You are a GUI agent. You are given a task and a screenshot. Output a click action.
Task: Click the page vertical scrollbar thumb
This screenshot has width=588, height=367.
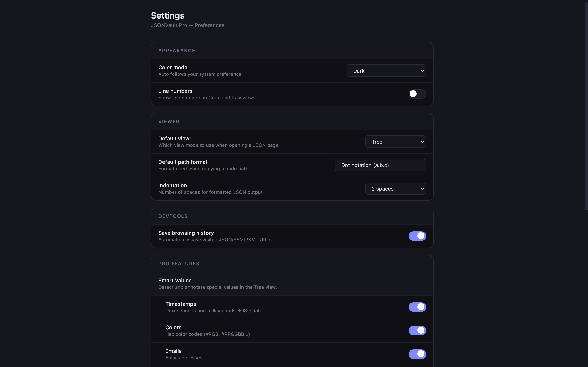pos(586,106)
